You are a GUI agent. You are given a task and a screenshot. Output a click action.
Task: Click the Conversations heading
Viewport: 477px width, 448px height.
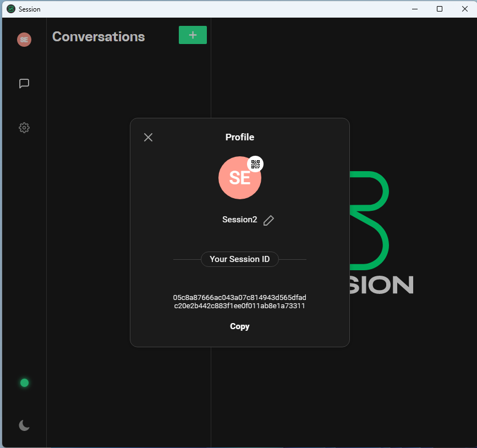[98, 37]
